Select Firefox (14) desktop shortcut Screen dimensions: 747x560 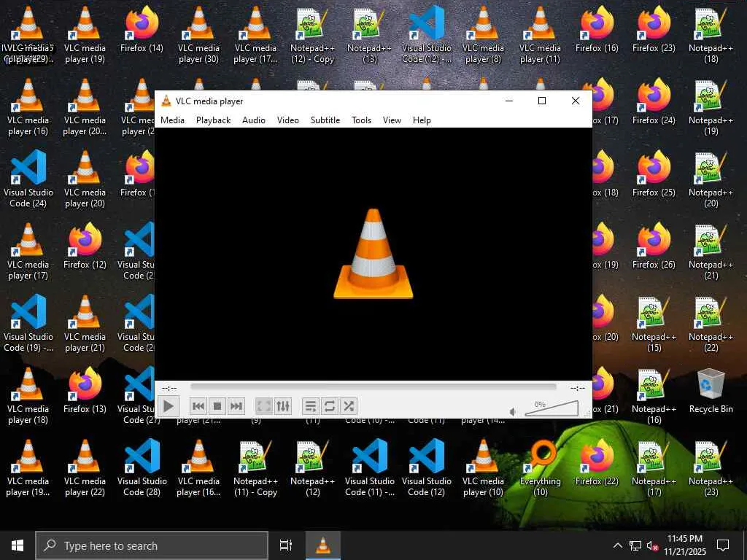click(142, 29)
